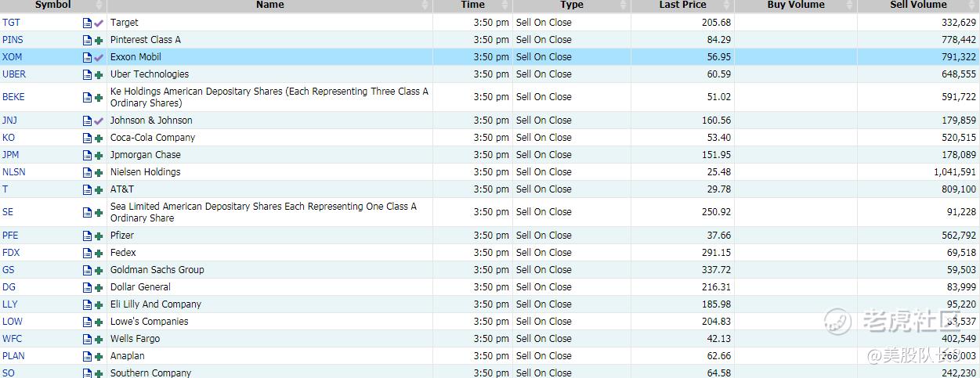Open the document icon in the FDX row
The height and width of the screenshot is (378, 980).
[87, 253]
